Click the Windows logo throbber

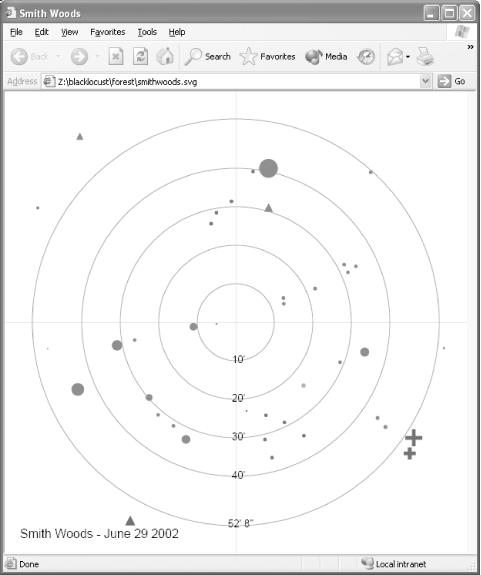coord(462,32)
